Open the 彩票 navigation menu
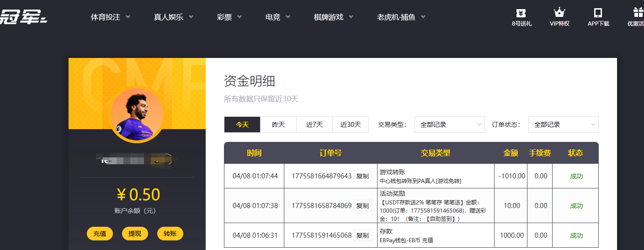Viewport: 644px width, 250px height. 229,17
